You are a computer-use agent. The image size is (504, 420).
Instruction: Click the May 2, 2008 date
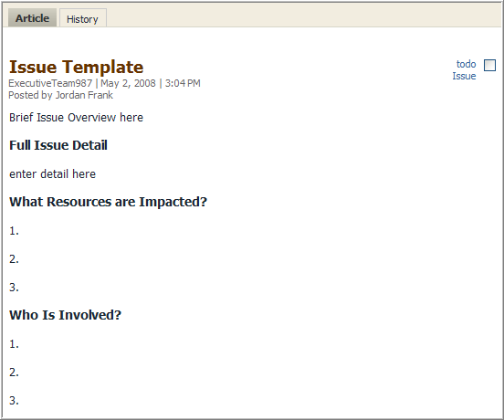click(x=128, y=83)
